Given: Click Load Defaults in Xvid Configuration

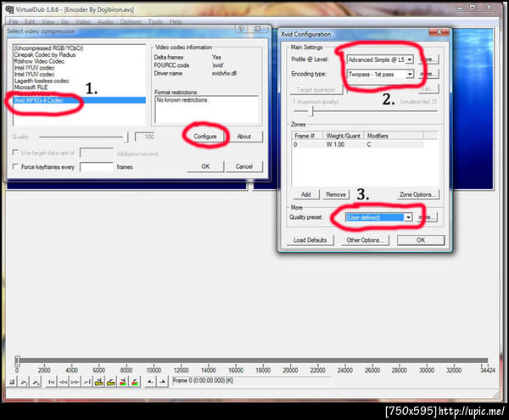Looking at the screenshot, I should pyautogui.click(x=310, y=240).
